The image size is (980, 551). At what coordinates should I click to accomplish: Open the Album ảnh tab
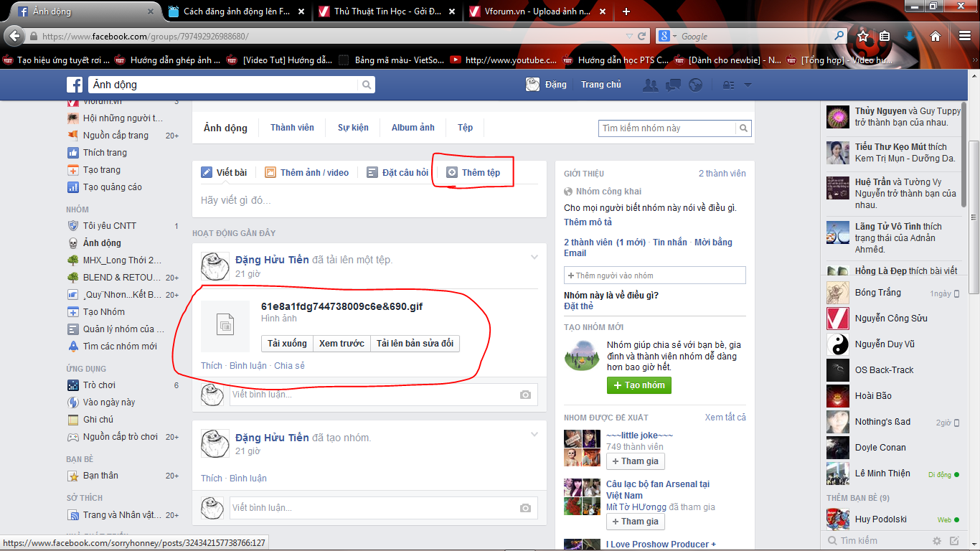[413, 128]
